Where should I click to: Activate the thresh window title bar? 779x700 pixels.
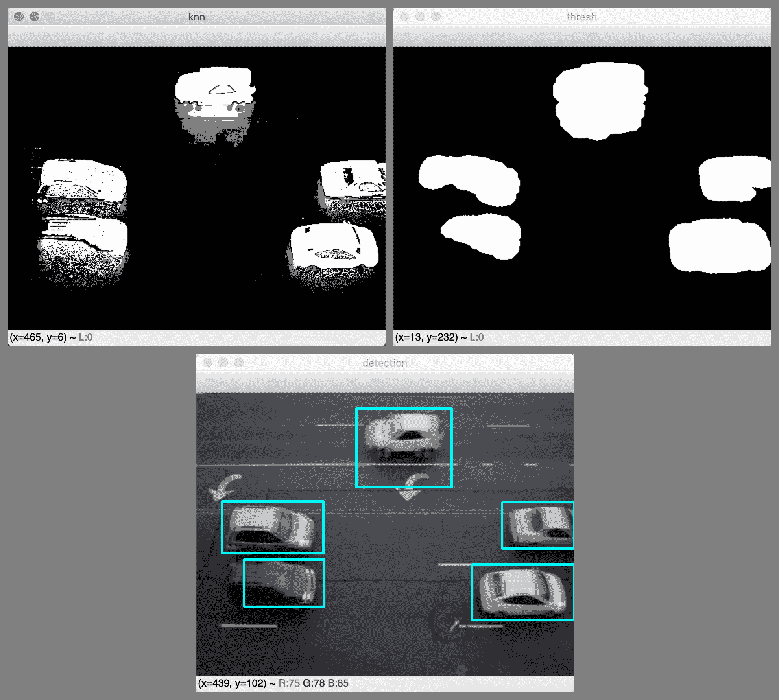click(581, 17)
